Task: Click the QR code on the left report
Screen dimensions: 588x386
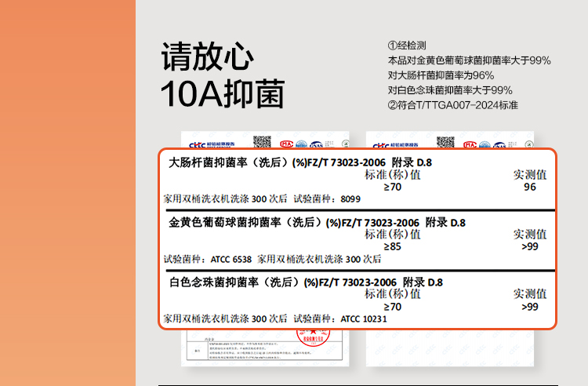Action: [262, 142]
